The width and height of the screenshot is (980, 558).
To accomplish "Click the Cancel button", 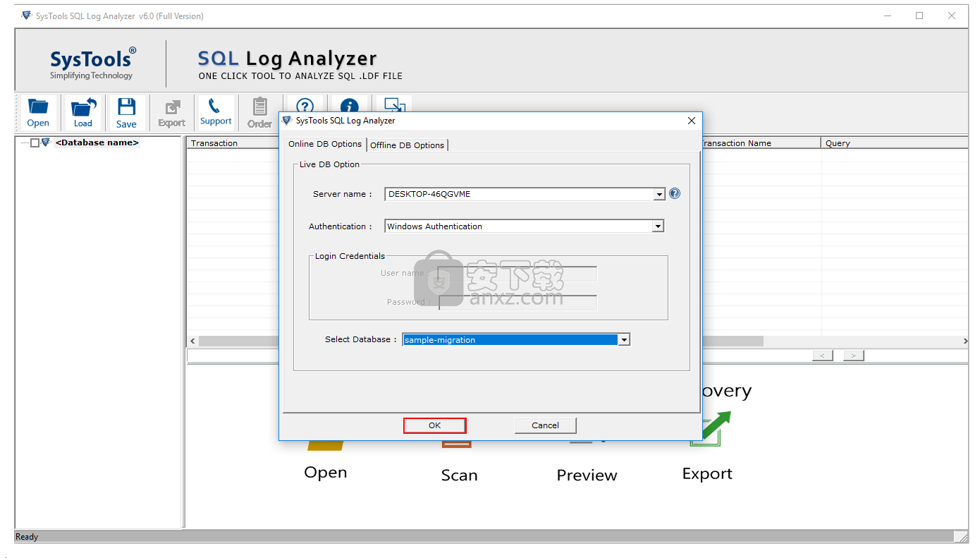I will [x=545, y=425].
